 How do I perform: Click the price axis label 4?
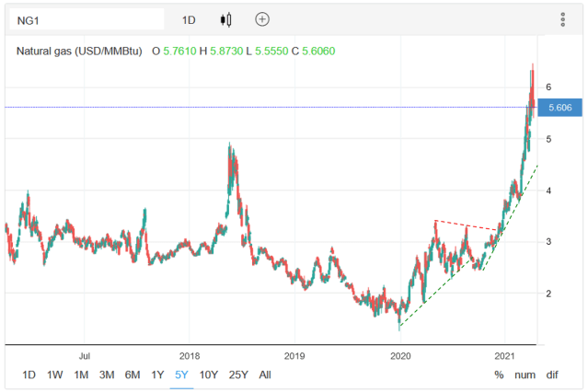coord(548,190)
